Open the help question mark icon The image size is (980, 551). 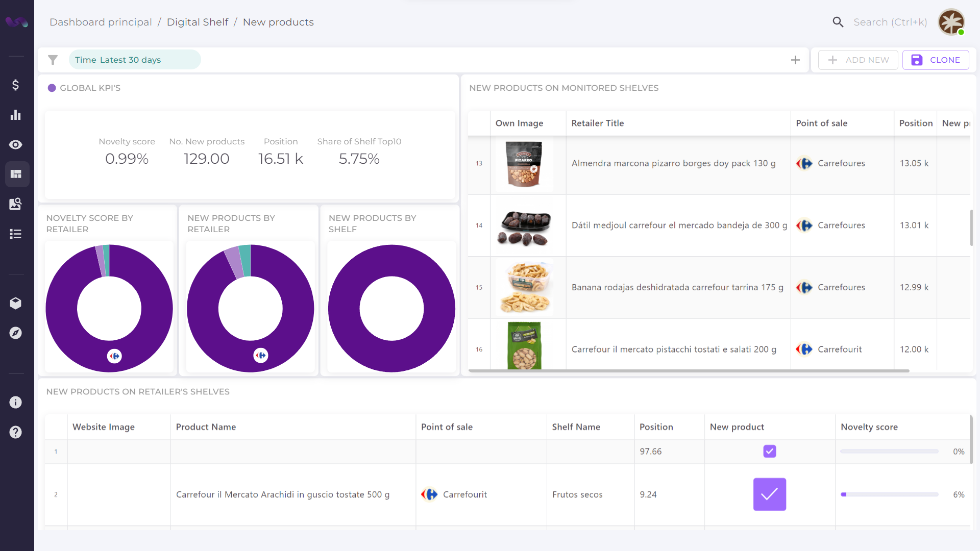point(15,432)
